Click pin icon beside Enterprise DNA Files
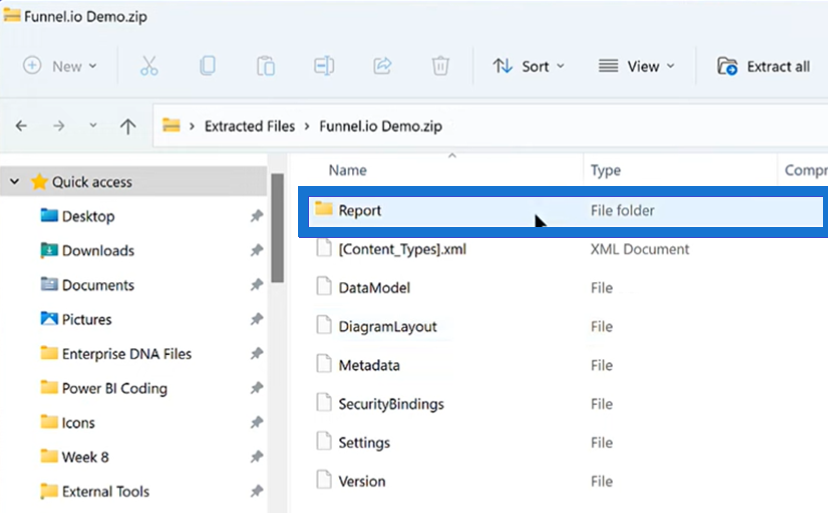The image size is (828, 513). coord(257,353)
